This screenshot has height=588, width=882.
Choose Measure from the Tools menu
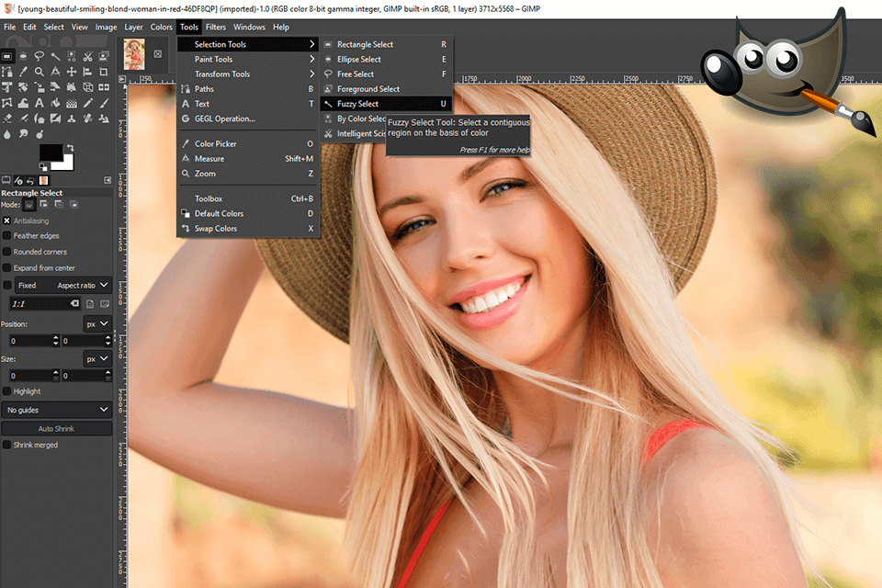tap(248, 159)
